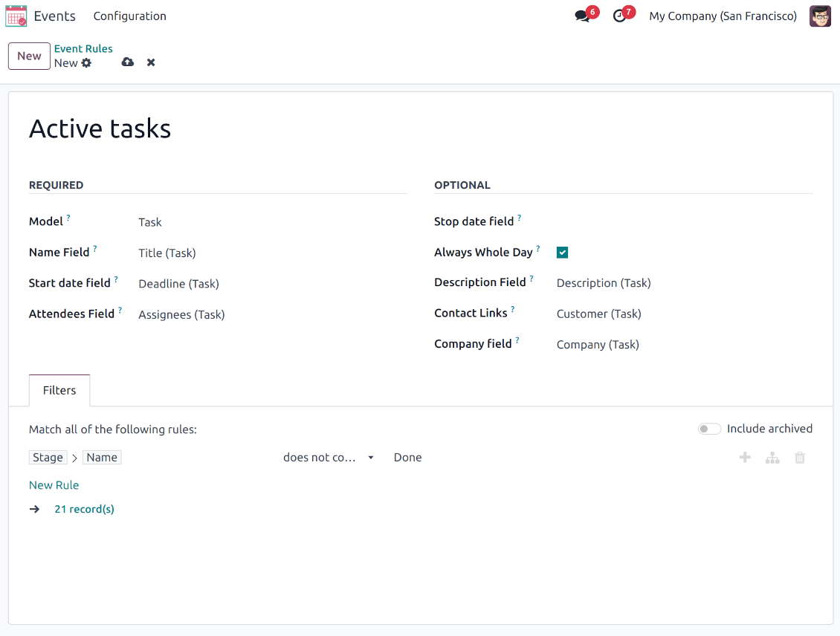Open the Model dropdown showing Task
The image size is (840, 636).
[272, 222]
